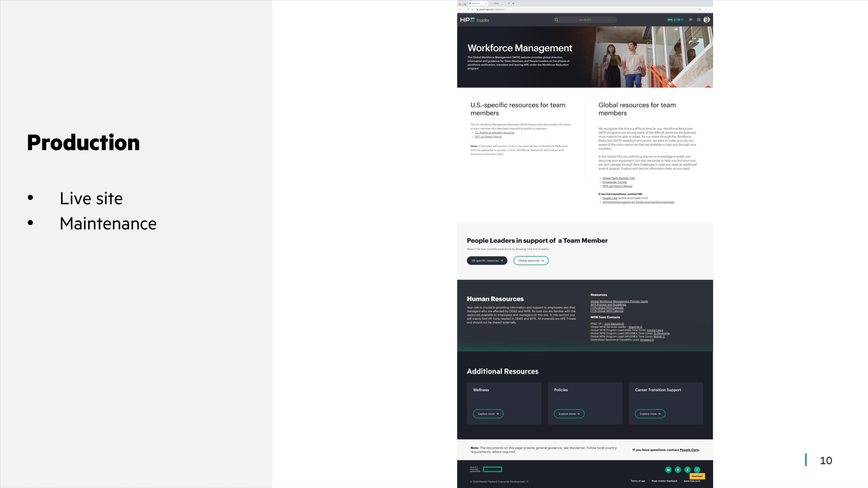Click the HPE 17.78 stock ticker badge
This screenshot has width=868, height=488.
pos(675,20)
